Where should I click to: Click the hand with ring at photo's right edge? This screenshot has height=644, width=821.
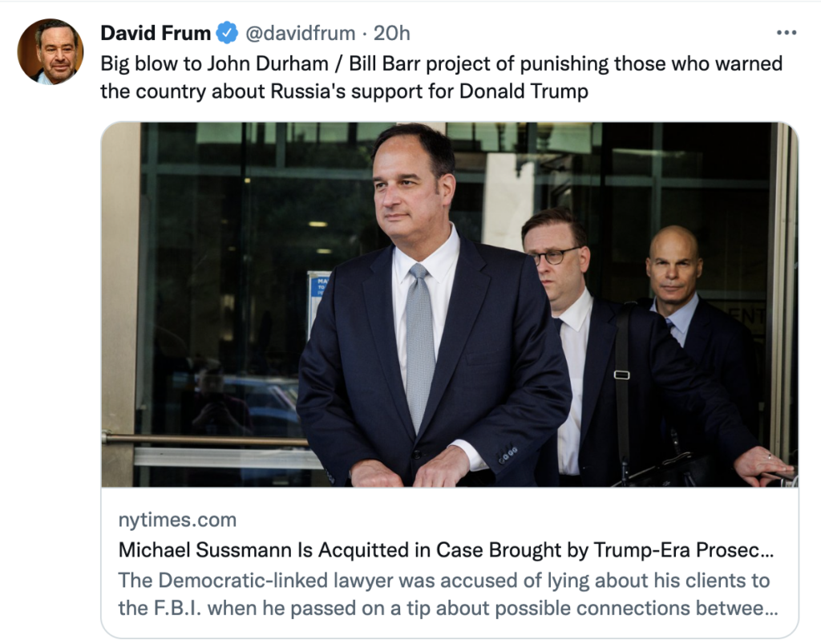(x=762, y=464)
